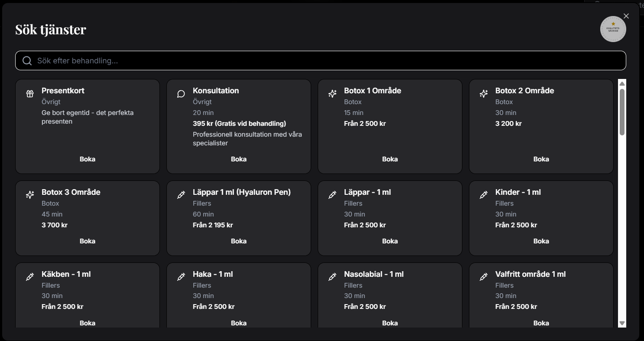Close the Sök tjänster dialog
644x341 pixels.
626,16
